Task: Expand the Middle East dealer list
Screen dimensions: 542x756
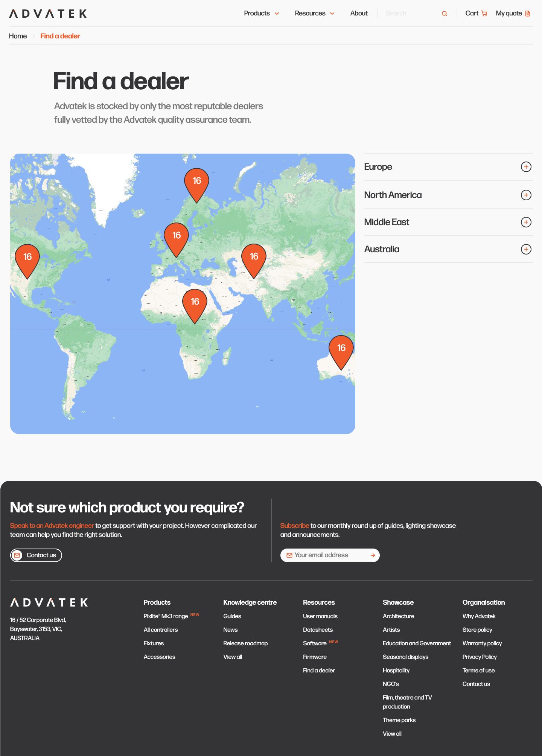Action: (448, 222)
